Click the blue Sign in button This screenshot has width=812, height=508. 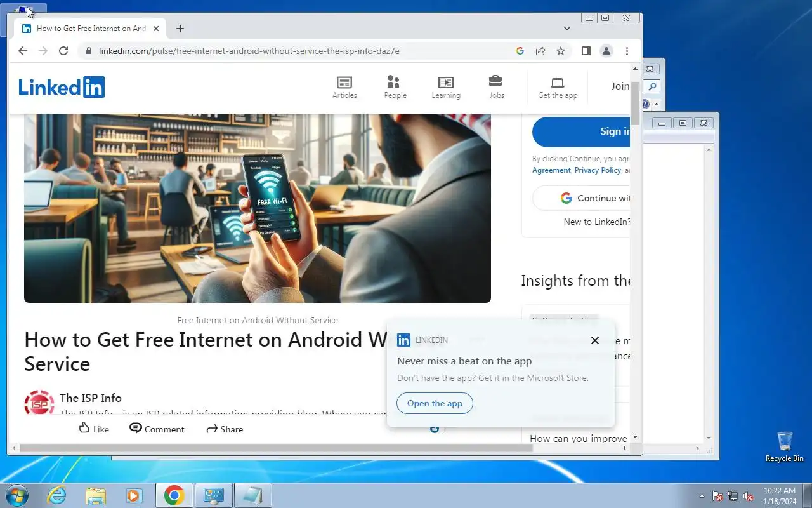pos(581,131)
